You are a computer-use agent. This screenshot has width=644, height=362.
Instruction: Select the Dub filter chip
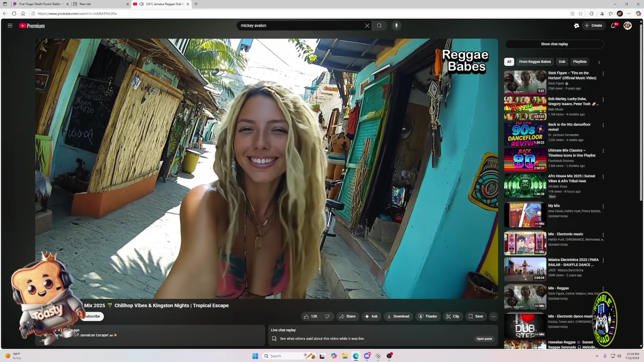point(562,62)
